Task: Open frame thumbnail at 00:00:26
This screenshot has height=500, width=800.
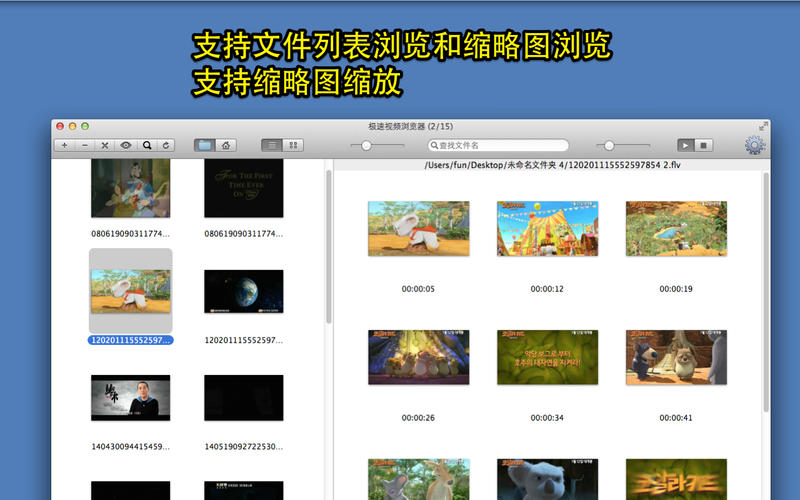Action: pos(419,357)
